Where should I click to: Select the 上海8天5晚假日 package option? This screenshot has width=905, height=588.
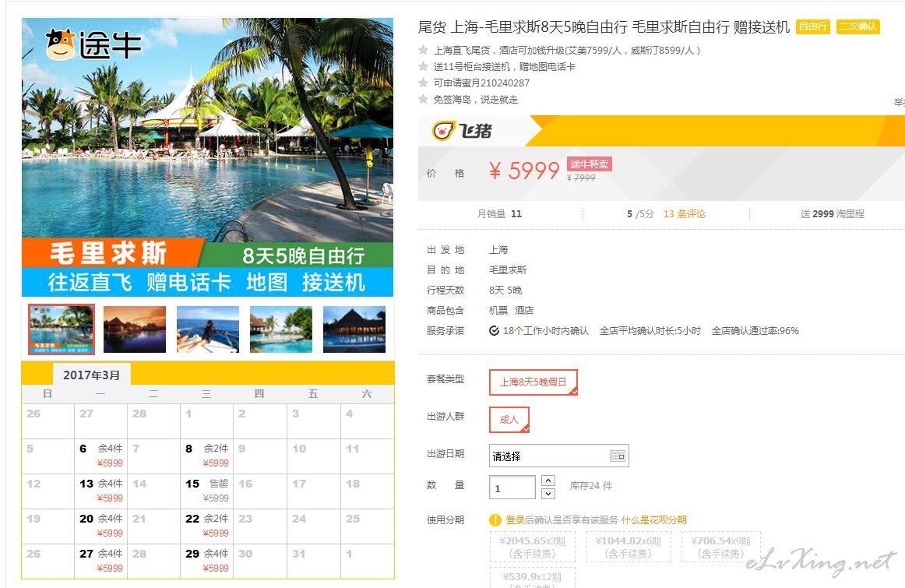pyautogui.click(x=533, y=382)
